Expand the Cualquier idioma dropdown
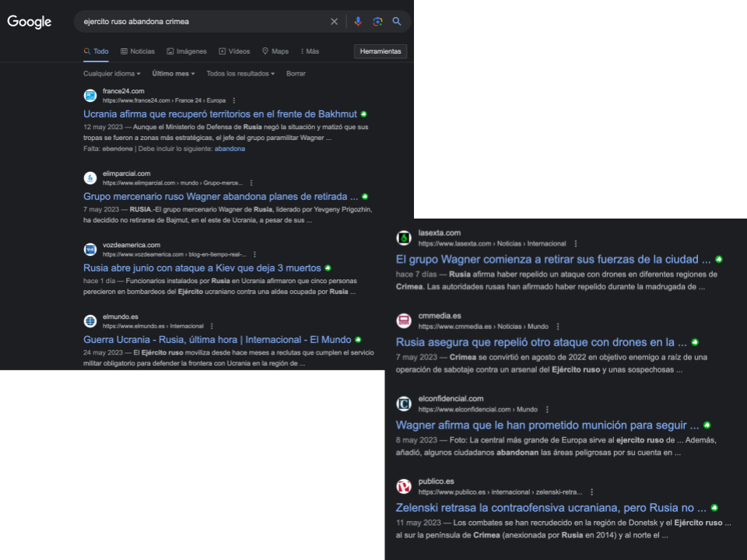Image resolution: width=747 pixels, height=560 pixels. (112, 74)
